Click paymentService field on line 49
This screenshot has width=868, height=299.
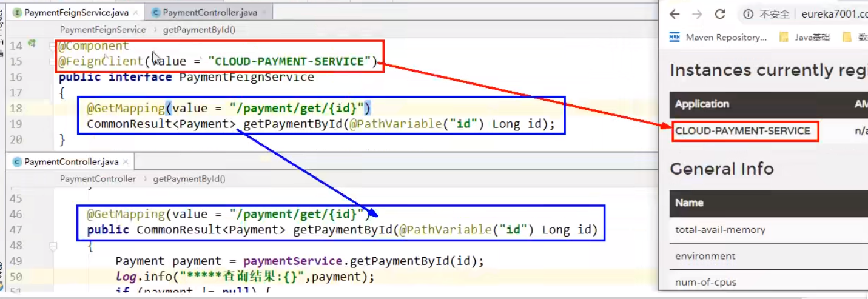[292, 261]
